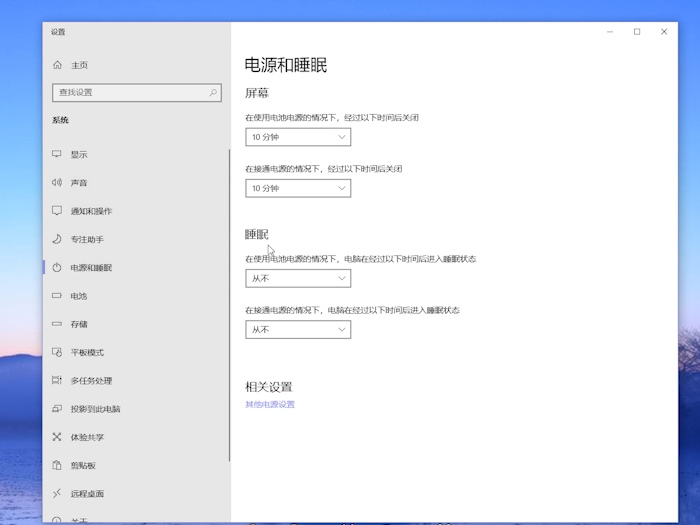Go to 多任务处理 page
700x525 pixels.
click(x=91, y=381)
